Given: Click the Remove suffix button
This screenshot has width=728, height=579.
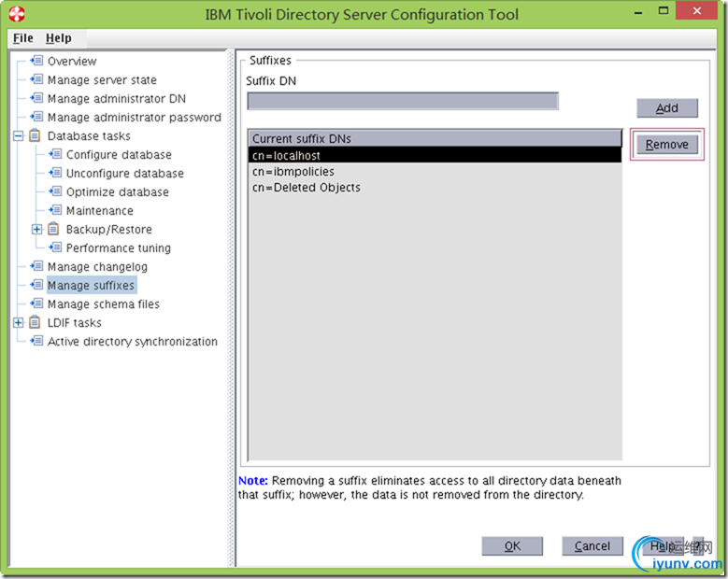Looking at the screenshot, I should (x=667, y=145).
